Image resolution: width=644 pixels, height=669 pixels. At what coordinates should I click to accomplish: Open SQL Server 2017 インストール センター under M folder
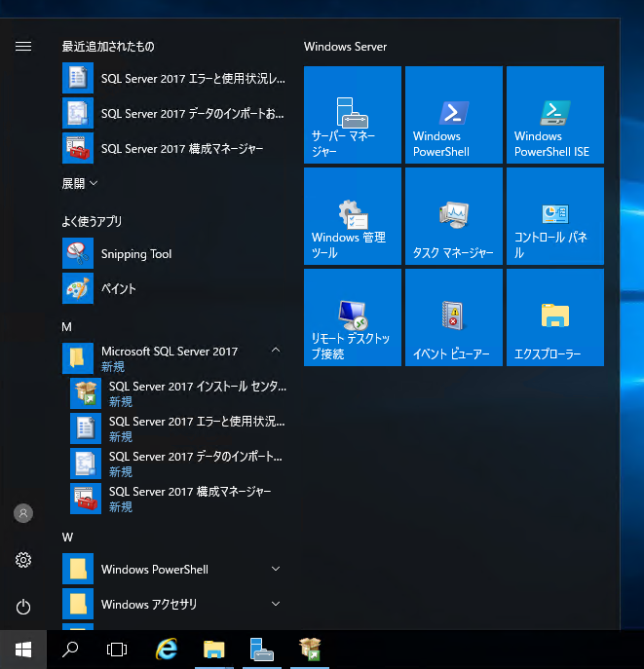coord(179,393)
